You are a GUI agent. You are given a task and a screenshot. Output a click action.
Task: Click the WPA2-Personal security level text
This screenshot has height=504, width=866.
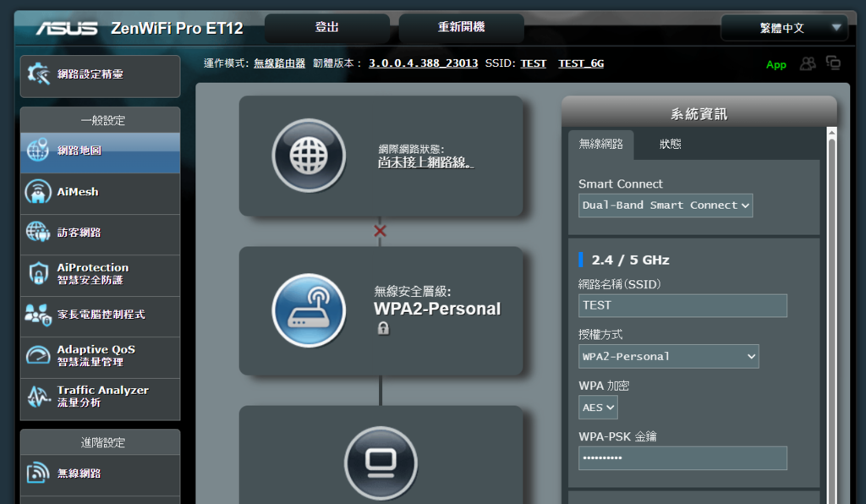click(437, 309)
